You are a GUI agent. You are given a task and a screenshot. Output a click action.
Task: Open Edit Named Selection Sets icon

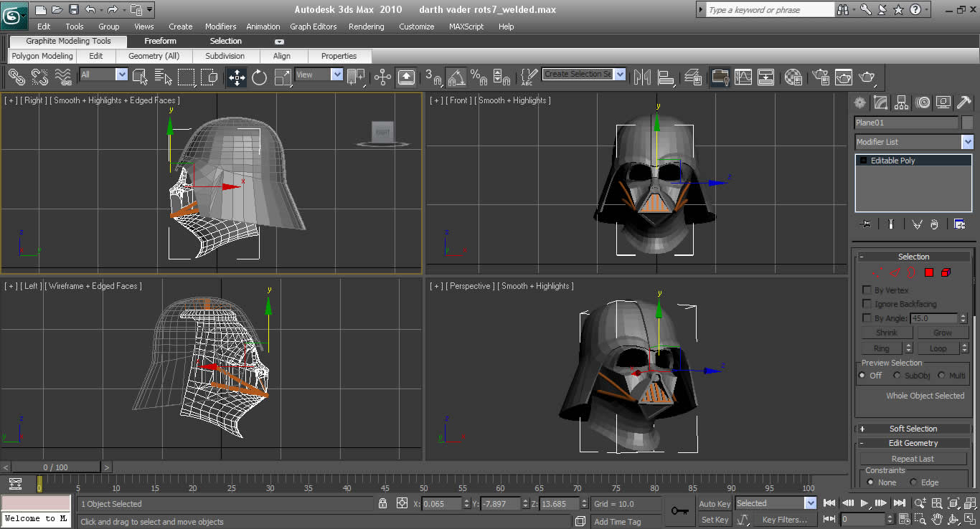(x=529, y=76)
